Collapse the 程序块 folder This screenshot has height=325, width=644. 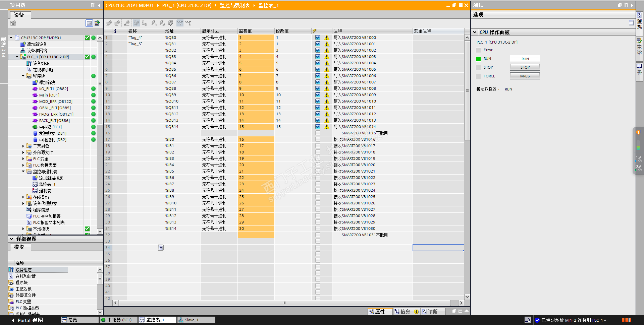23,76
